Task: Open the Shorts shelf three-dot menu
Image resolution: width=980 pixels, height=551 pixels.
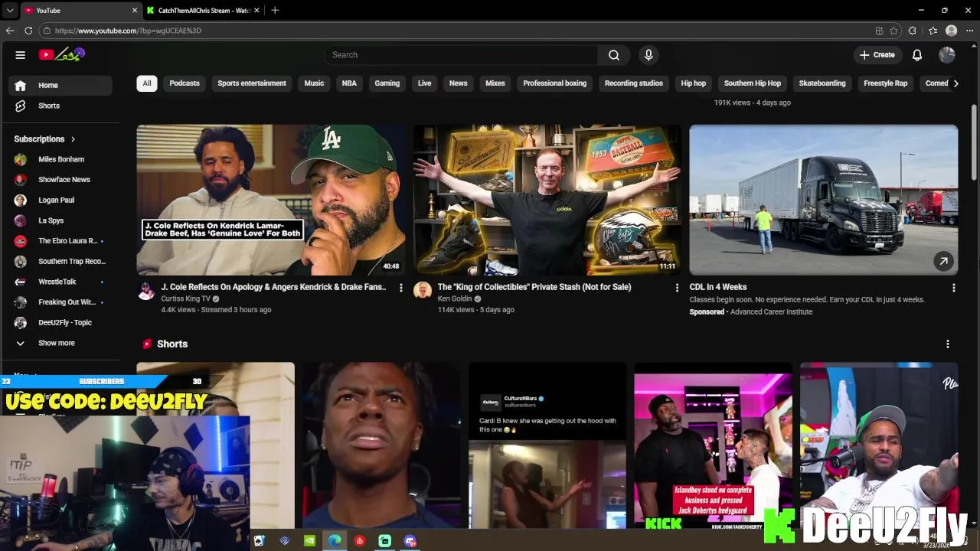Action: click(947, 344)
